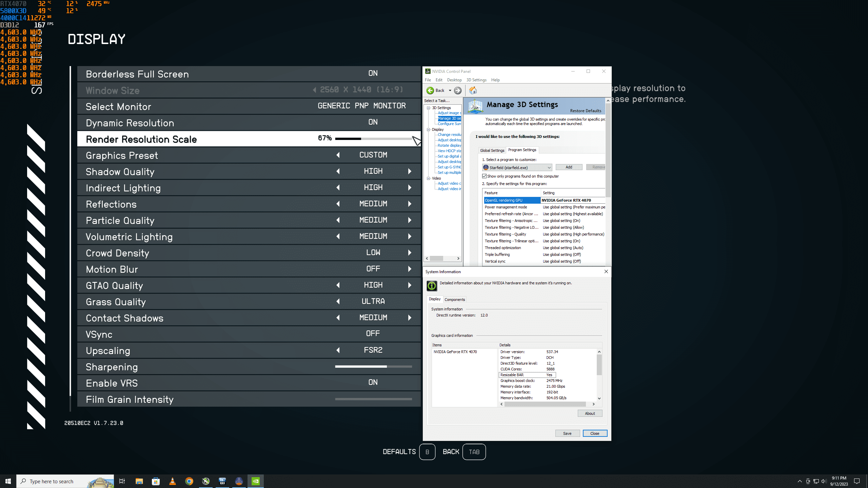Image resolution: width=868 pixels, height=488 pixels.
Task: Open Microsoft Store taskbar icon
Action: (156, 481)
